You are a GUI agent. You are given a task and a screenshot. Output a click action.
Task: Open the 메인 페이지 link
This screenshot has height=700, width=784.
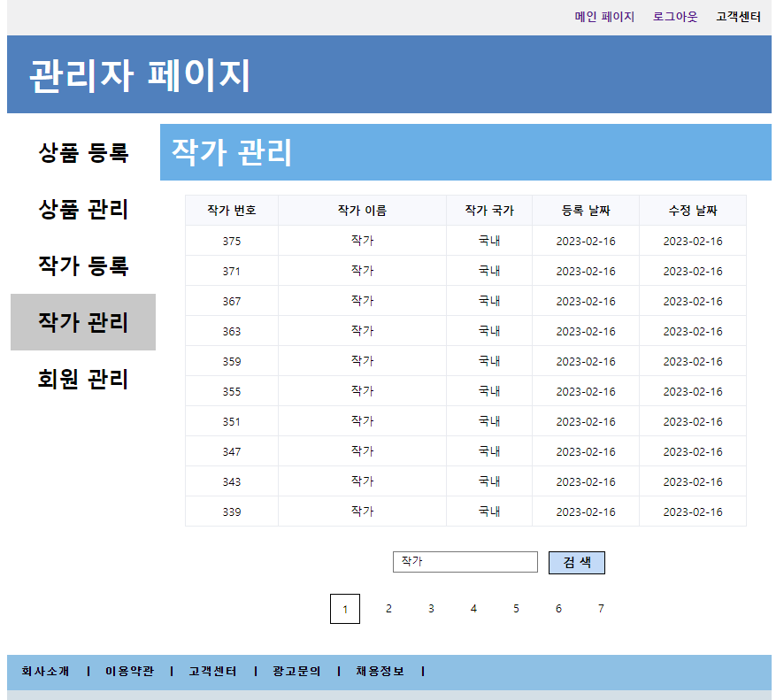604,17
